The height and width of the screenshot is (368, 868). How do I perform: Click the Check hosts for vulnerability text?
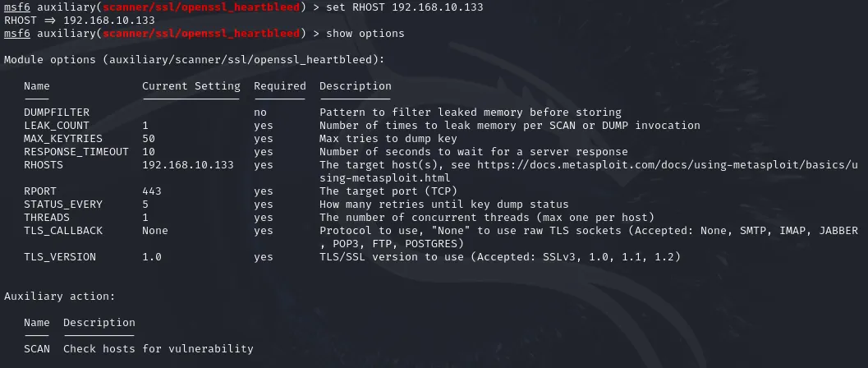(x=158, y=348)
